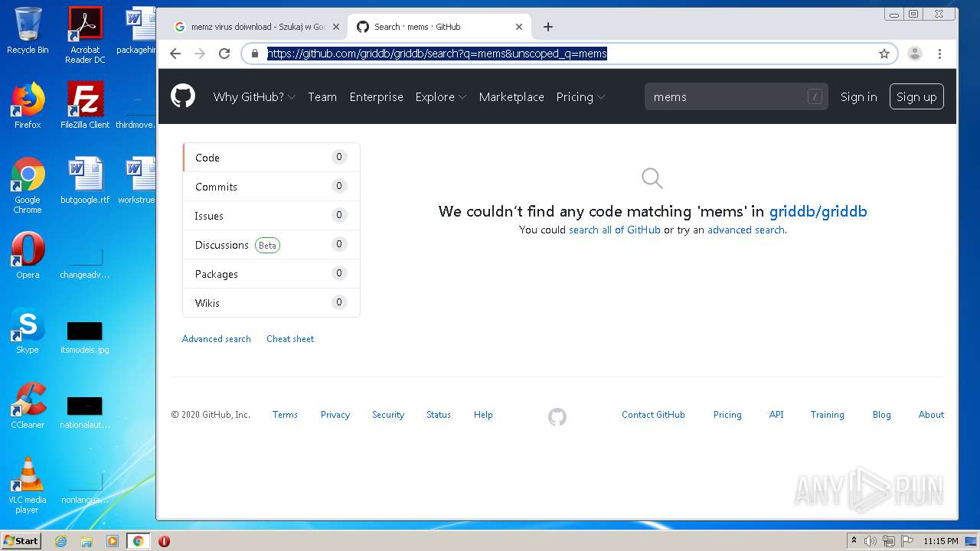
Task: Open Contact GitHub footer link
Action: (653, 415)
